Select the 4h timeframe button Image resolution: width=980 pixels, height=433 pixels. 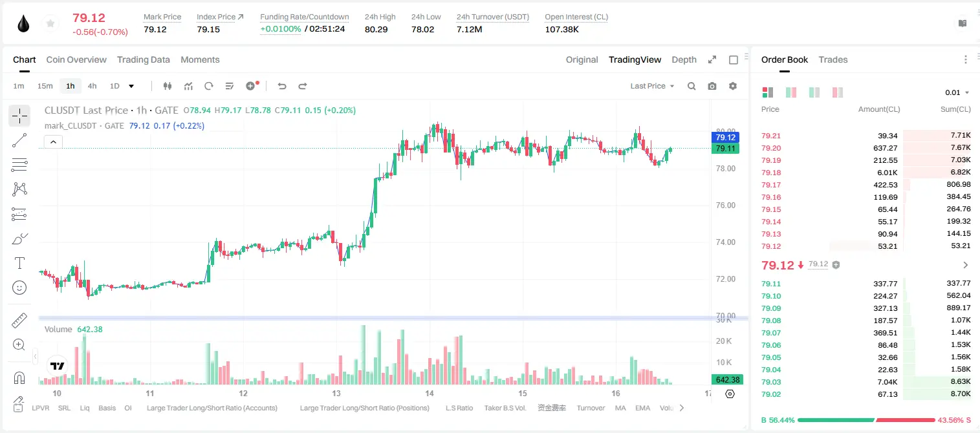click(93, 86)
